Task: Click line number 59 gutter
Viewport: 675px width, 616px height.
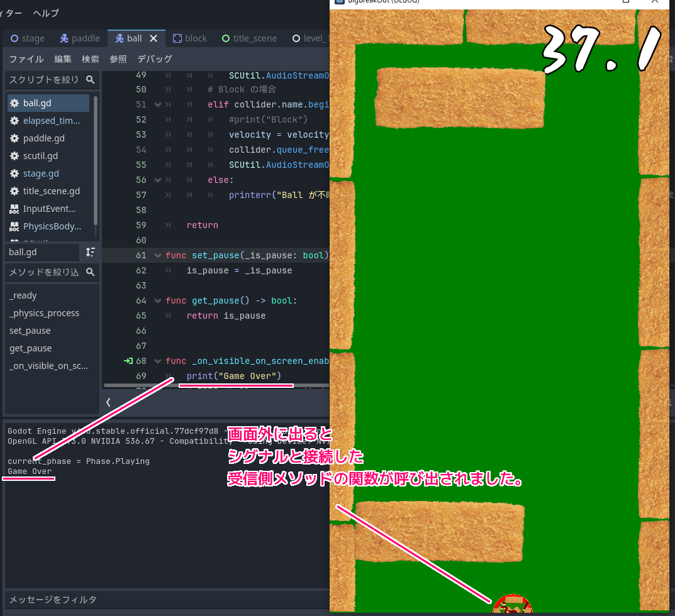Action: 141,226
